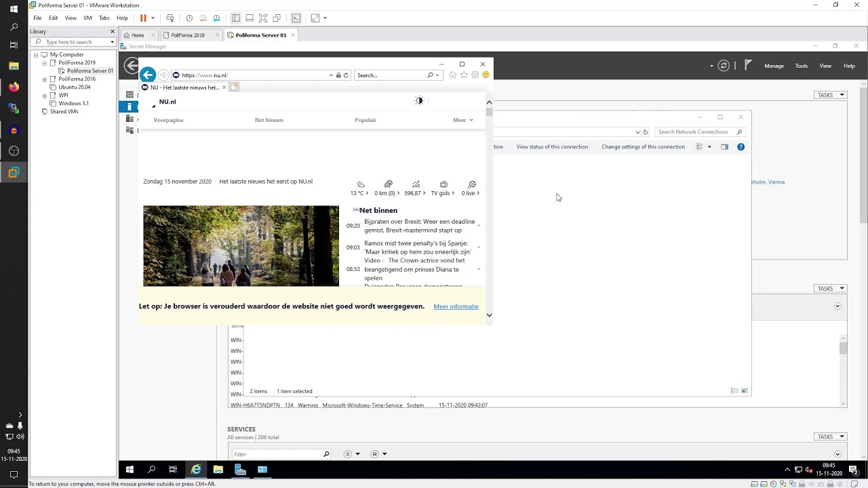Click the stretch guest display icon

315,18
